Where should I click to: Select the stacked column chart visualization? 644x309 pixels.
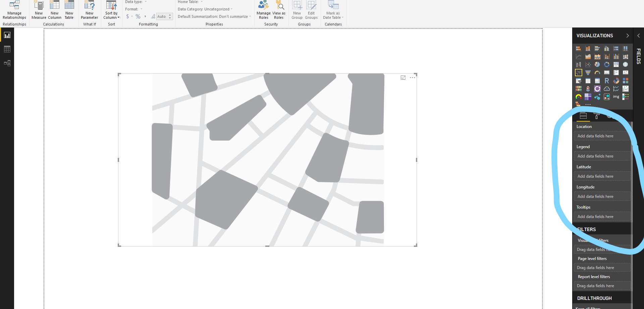point(588,48)
